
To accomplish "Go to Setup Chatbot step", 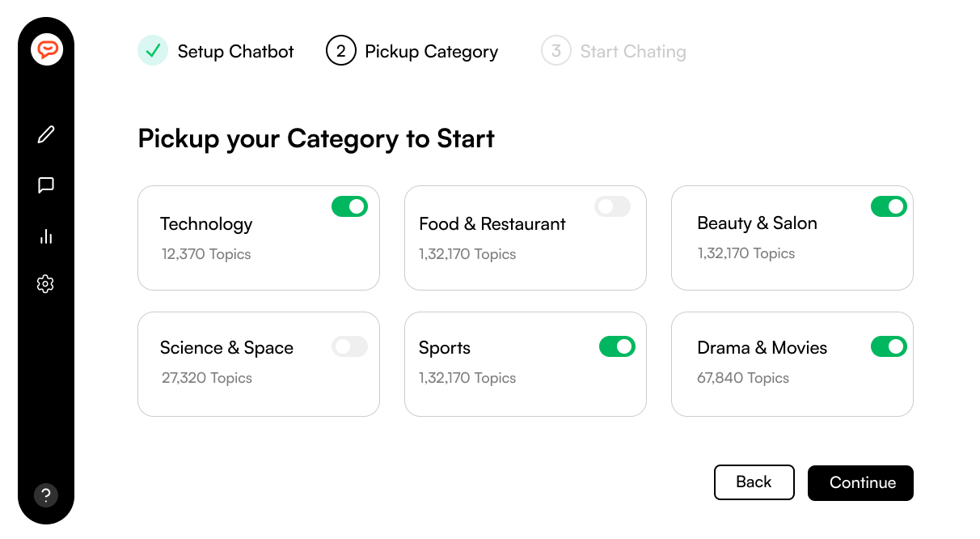I will tap(235, 52).
